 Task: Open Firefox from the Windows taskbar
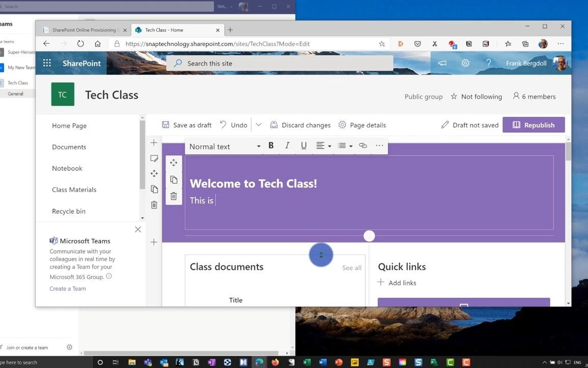pyautogui.click(x=276, y=362)
